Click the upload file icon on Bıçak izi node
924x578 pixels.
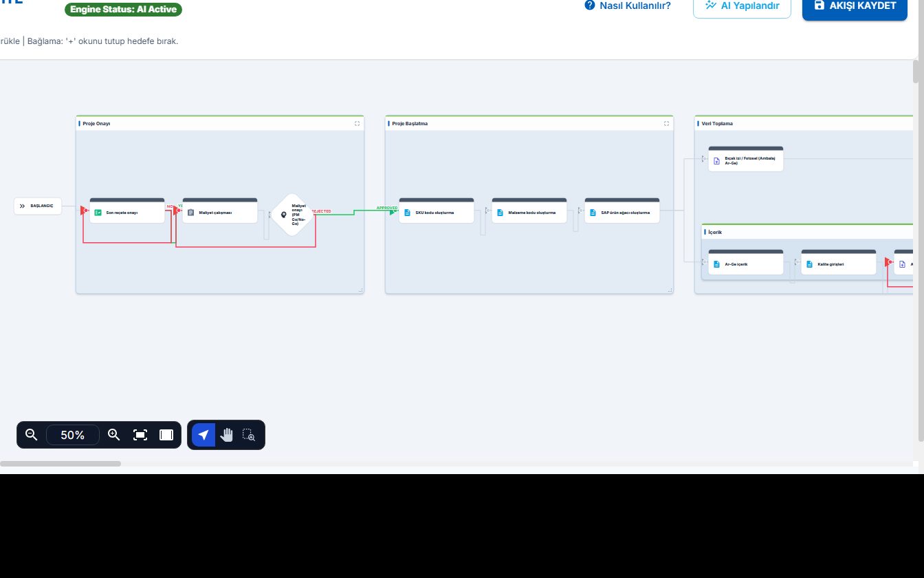[x=717, y=161]
